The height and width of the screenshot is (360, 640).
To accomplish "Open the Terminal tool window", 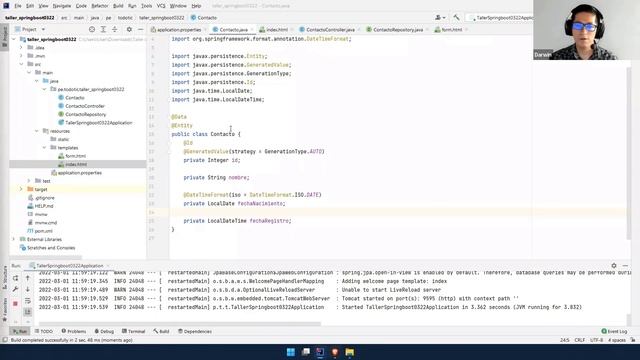I will [x=133, y=331].
